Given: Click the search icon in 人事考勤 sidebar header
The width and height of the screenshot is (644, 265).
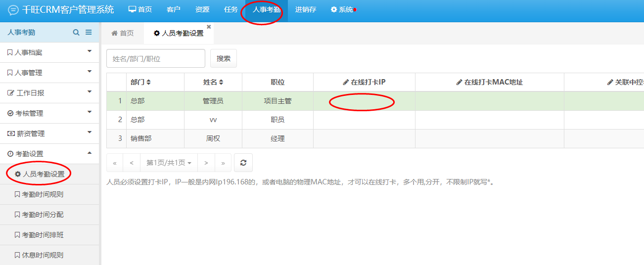Looking at the screenshot, I should [76, 32].
